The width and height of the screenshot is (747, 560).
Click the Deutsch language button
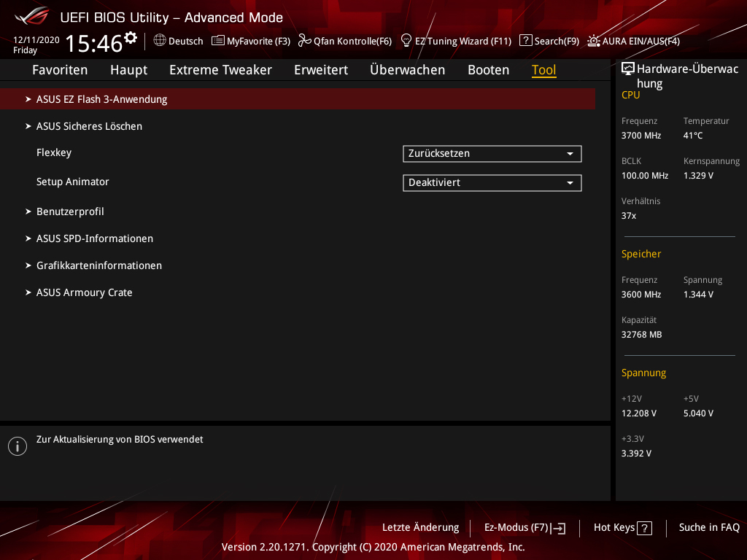pos(178,41)
